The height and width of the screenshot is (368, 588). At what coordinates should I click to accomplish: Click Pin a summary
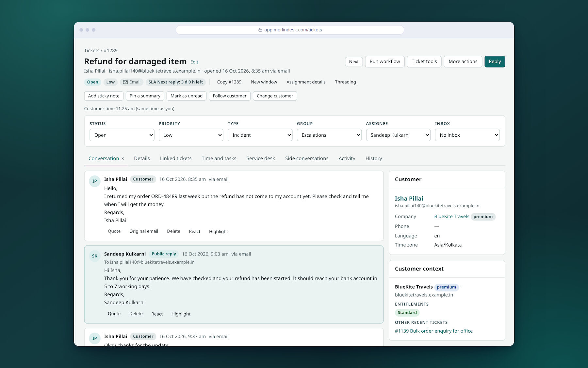145,96
